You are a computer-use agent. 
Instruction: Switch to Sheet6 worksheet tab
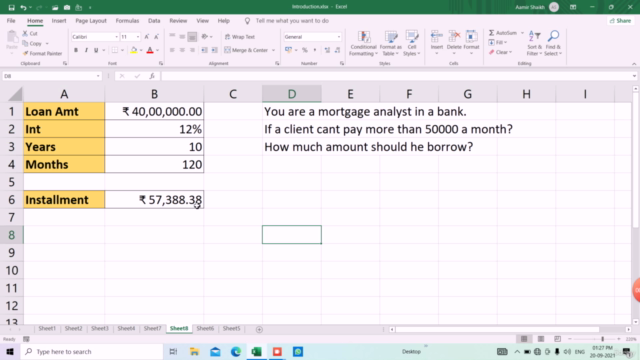[x=205, y=329]
